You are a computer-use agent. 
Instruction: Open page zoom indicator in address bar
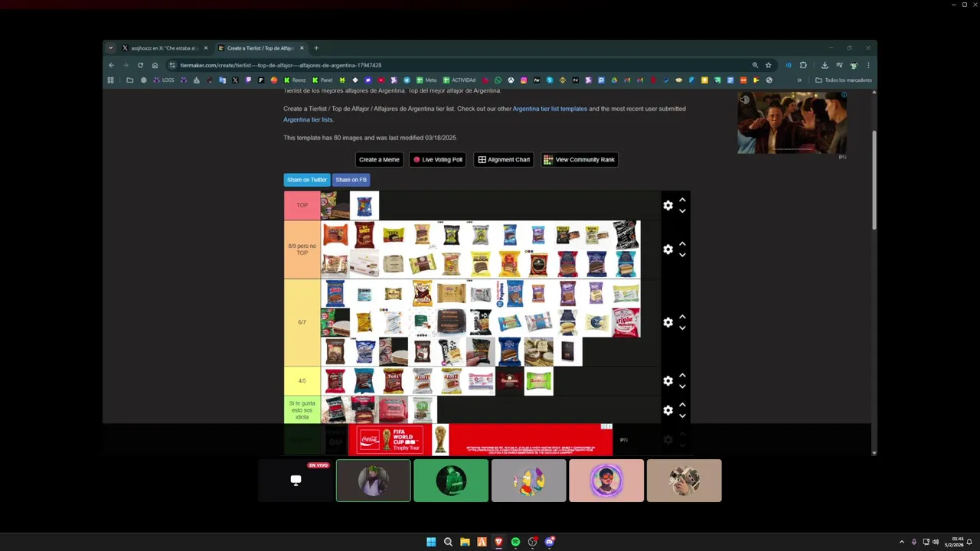(x=755, y=65)
